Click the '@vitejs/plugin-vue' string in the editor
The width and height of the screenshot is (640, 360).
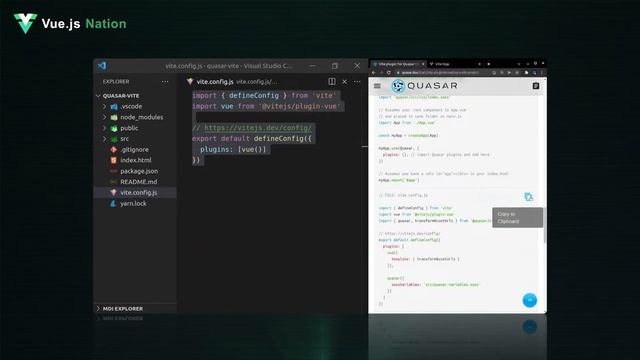[300, 106]
